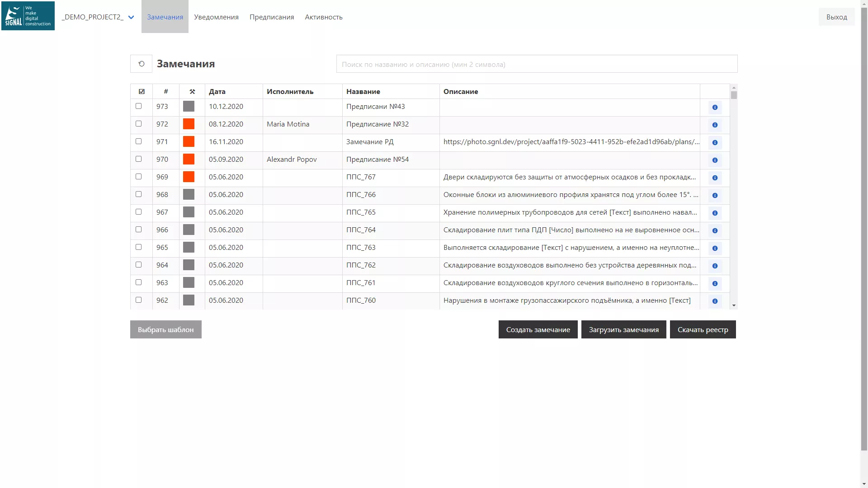The image size is (868, 488).
Task: Open info for row 971
Action: tap(715, 143)
